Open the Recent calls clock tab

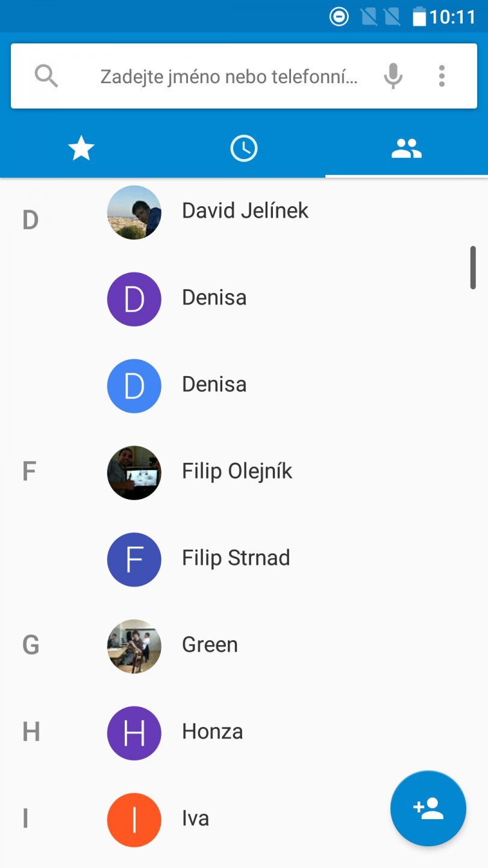(x=244, y=148)
